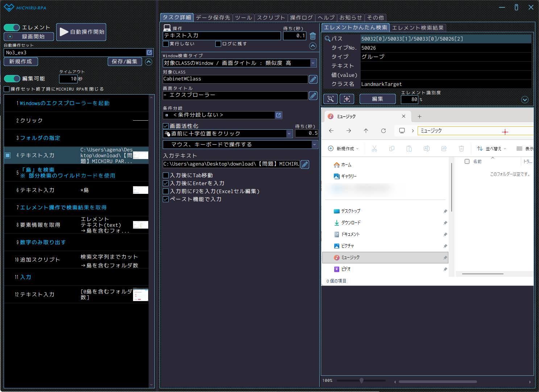This screenshot has height=392, width=539.
Task: Click the edit icon next to 入力テキスト
Action: 305,164
